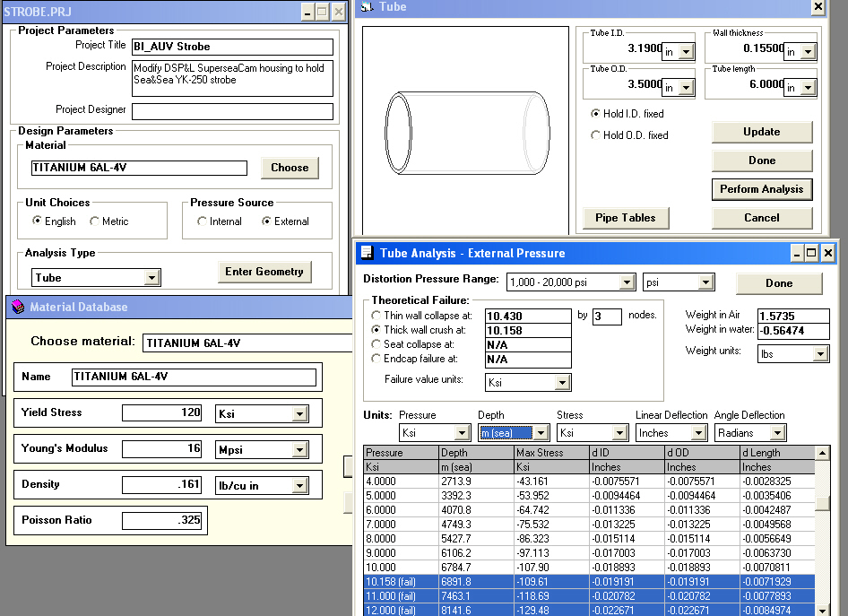Click the Tube window title icon
This screenshot has width=848, height=616.
point(368,6)
